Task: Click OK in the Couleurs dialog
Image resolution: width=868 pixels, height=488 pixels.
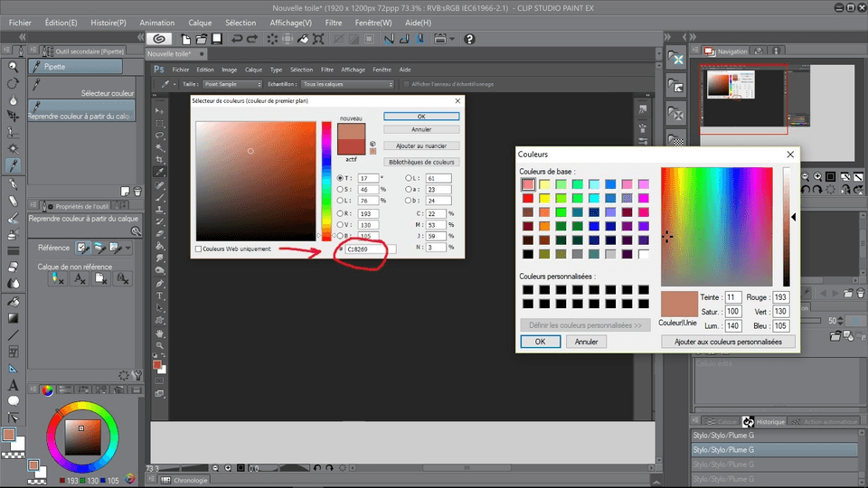Action: (540, 342)
